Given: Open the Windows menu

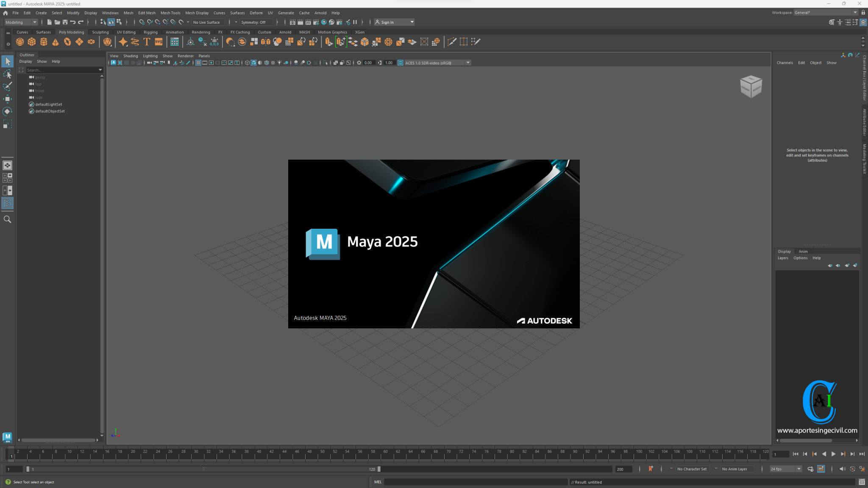Looking at the screenshot, I should click(x=110, y=13).
